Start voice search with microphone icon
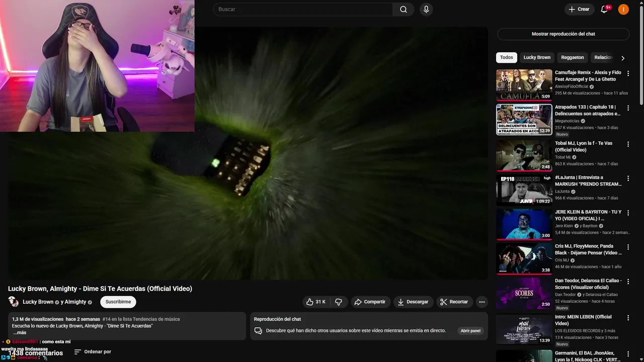 point(426,9)
